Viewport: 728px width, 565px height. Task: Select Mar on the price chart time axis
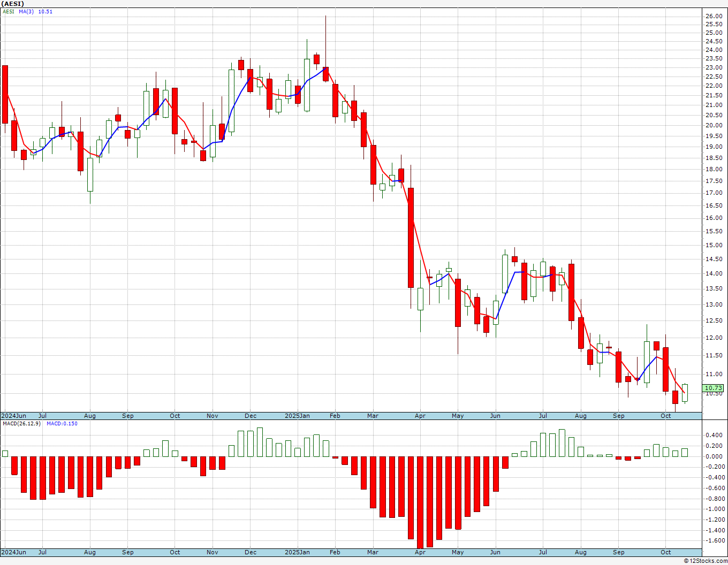click(x=373, y=416)
